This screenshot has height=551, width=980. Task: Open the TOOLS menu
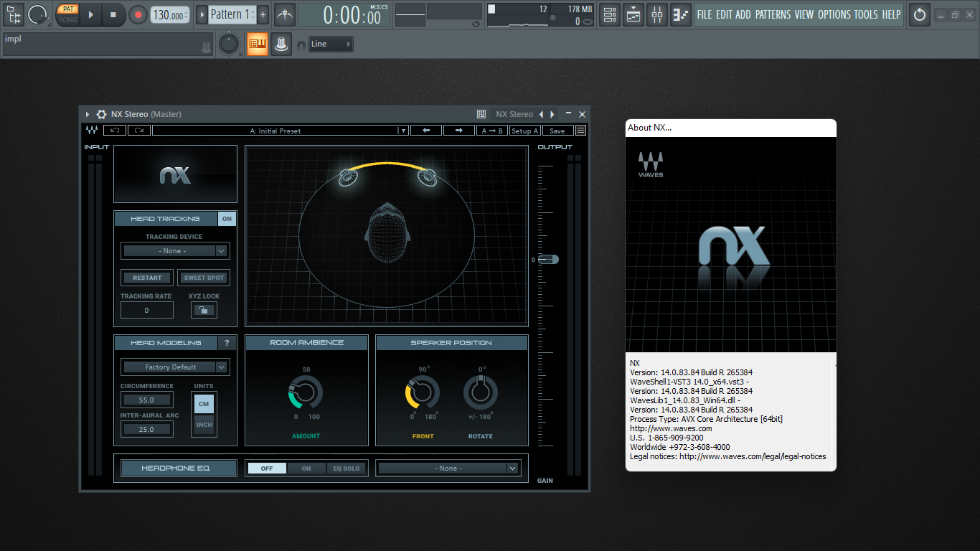pos(866,14)
